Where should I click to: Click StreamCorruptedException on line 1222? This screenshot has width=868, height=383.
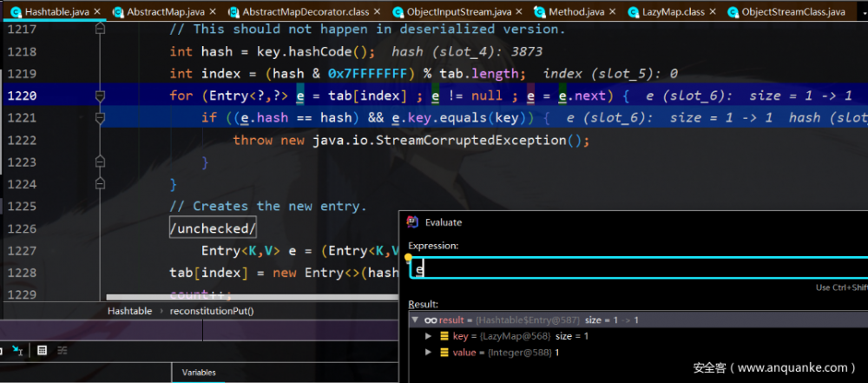tap(470, 140)
